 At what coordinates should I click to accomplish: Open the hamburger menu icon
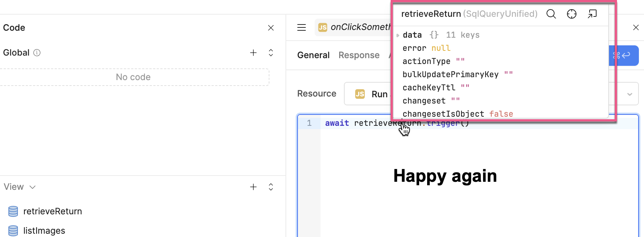pyautogui.click(x=301, y=27)
